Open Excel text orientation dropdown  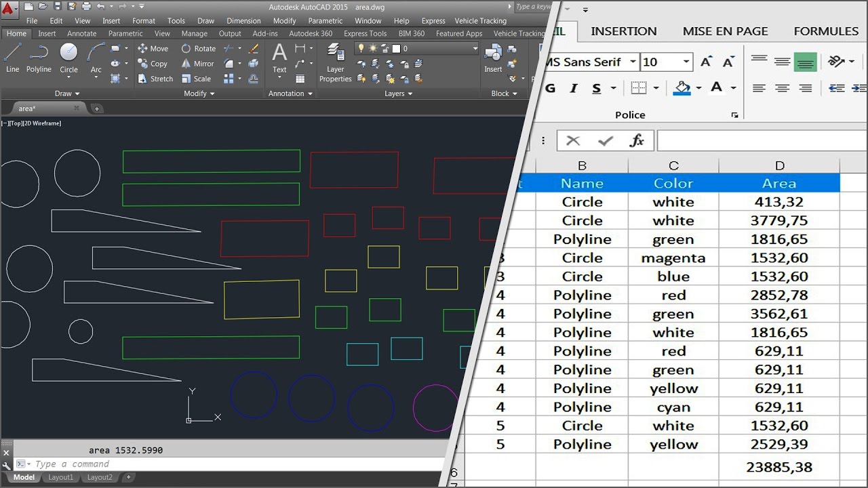(x=852, y=62)
